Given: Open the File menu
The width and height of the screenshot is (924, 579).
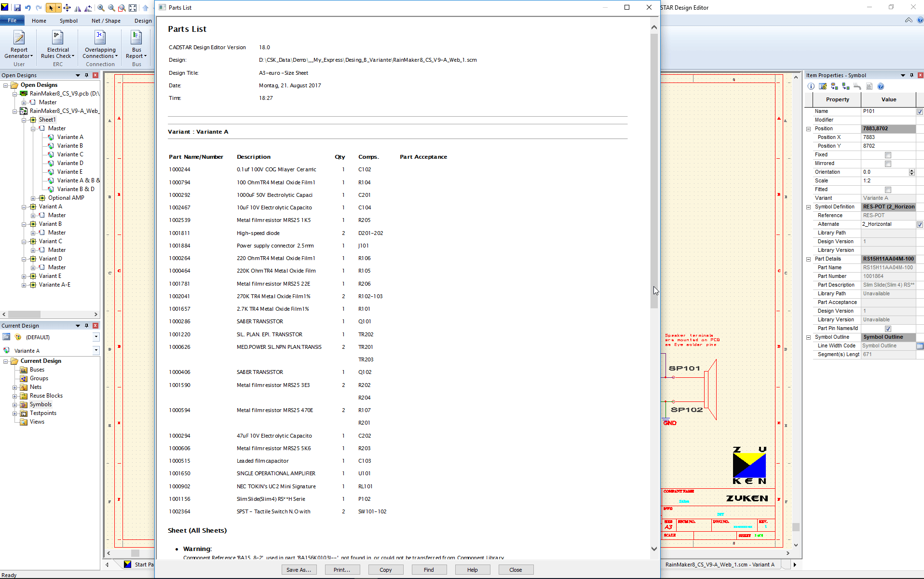Looking at the screenshot, I should [x=12, y=20].
